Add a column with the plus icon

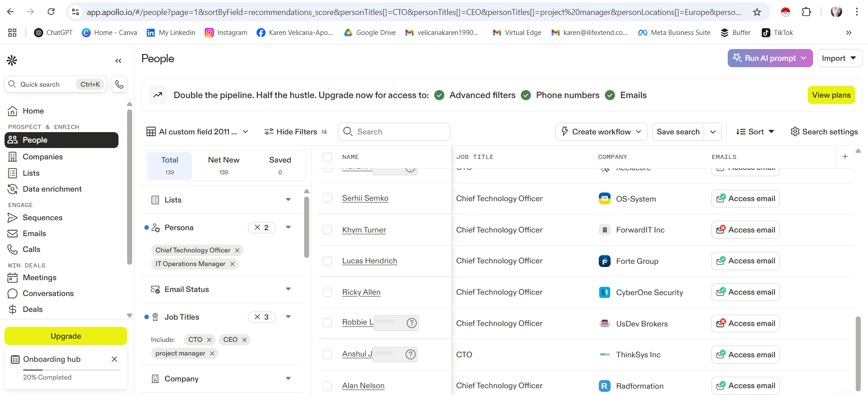845,157
